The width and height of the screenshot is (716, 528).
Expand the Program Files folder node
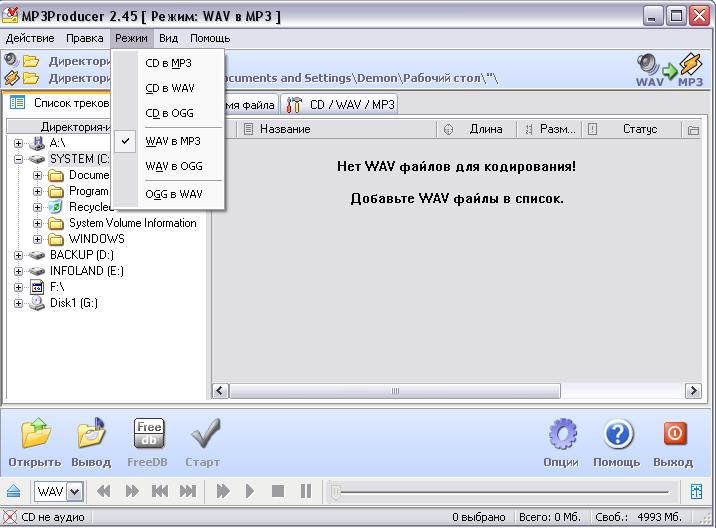[37, 191]
